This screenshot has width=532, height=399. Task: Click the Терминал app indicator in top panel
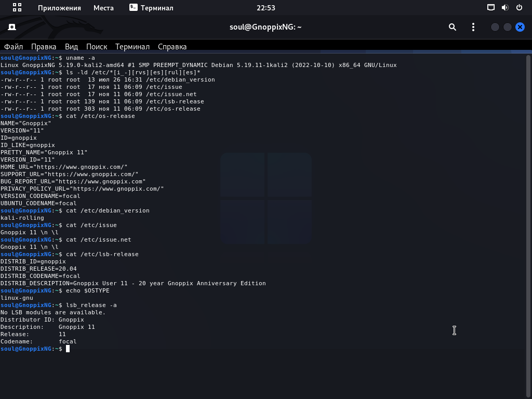click(x=151, y=8)
